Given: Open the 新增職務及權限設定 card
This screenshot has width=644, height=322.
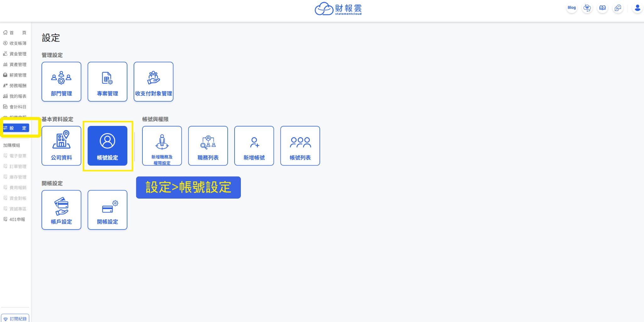Looking at the screenshot, I should pyautogui.click(x=162, y=146).
